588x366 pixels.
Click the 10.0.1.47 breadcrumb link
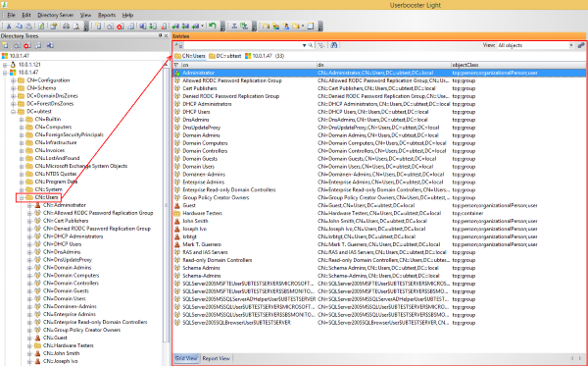[259, 56]
